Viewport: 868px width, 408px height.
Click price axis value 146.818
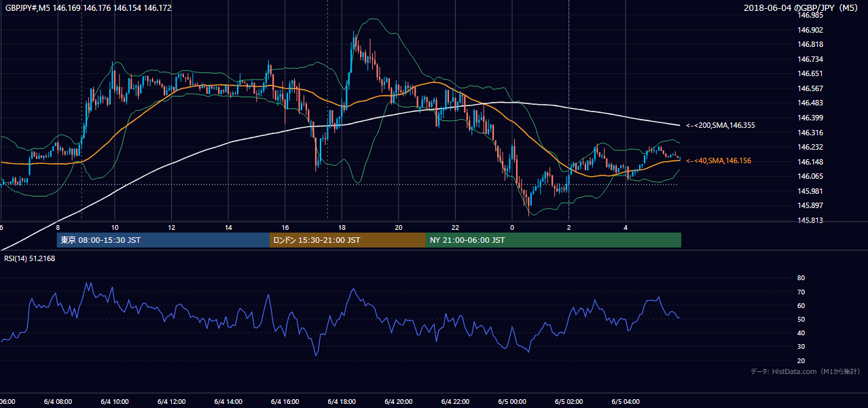(x=810, y=44)
